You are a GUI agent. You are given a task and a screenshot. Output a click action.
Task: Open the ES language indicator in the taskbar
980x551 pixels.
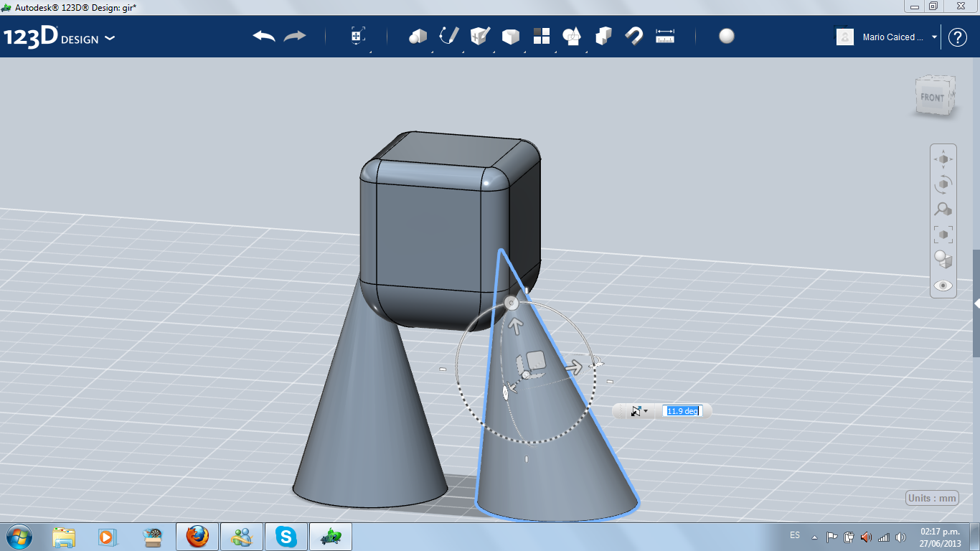point(795,535)
